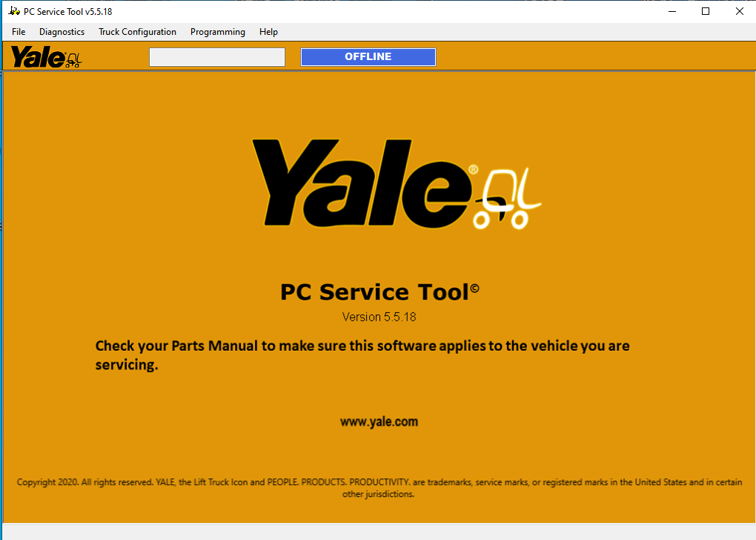Click the blue OFFLINE status indicator

[368, 57]
